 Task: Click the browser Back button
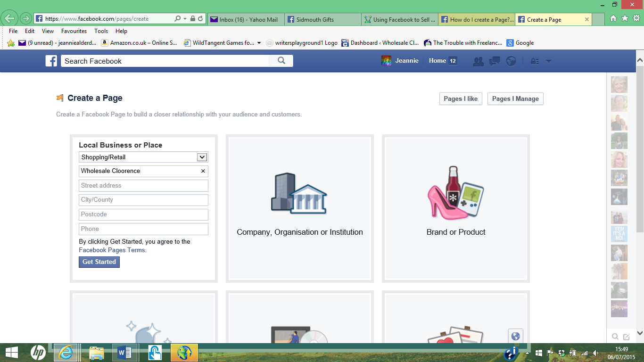[9, 19]
